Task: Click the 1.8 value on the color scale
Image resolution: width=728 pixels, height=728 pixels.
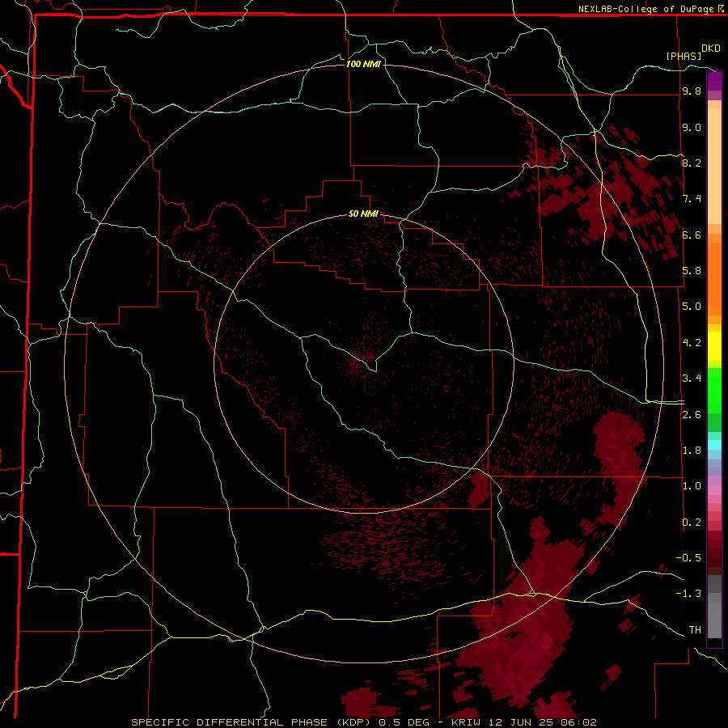Action: coord(692,451)
